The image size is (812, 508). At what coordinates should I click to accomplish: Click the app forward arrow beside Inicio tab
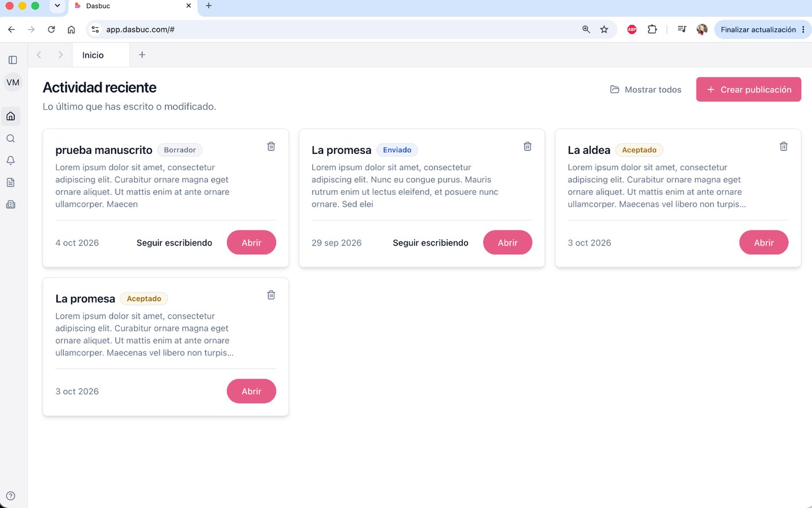coord(60,55)
